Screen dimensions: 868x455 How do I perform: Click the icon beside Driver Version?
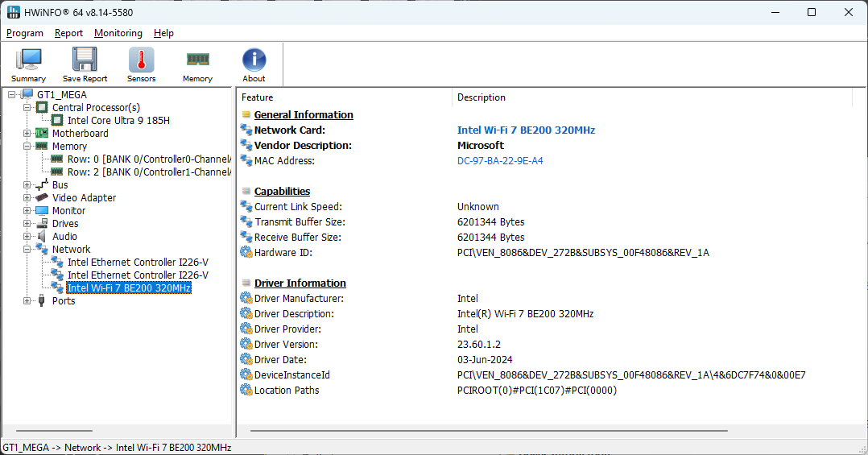(x=246, y=345)
